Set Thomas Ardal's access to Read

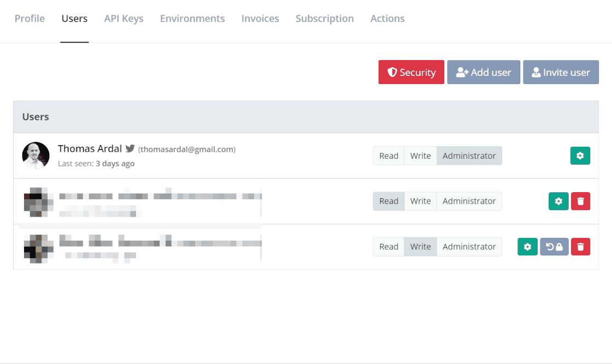pyautogui.click(x=389, y=156)
